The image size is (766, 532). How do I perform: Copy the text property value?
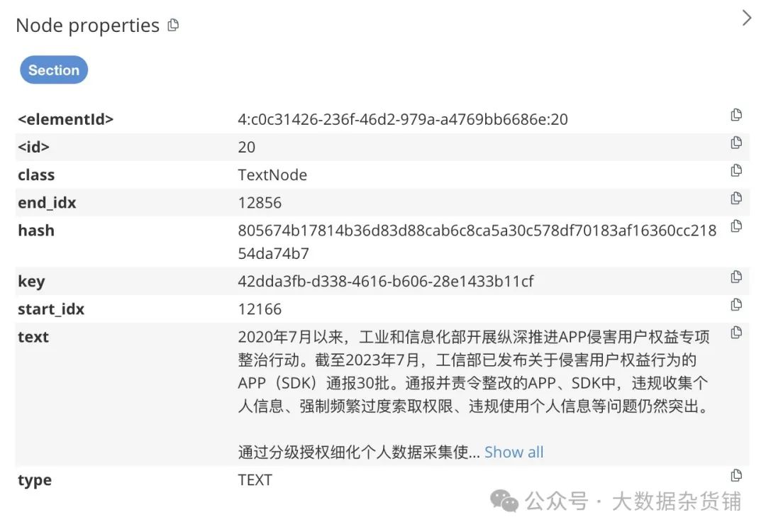(x=736, y=333)
